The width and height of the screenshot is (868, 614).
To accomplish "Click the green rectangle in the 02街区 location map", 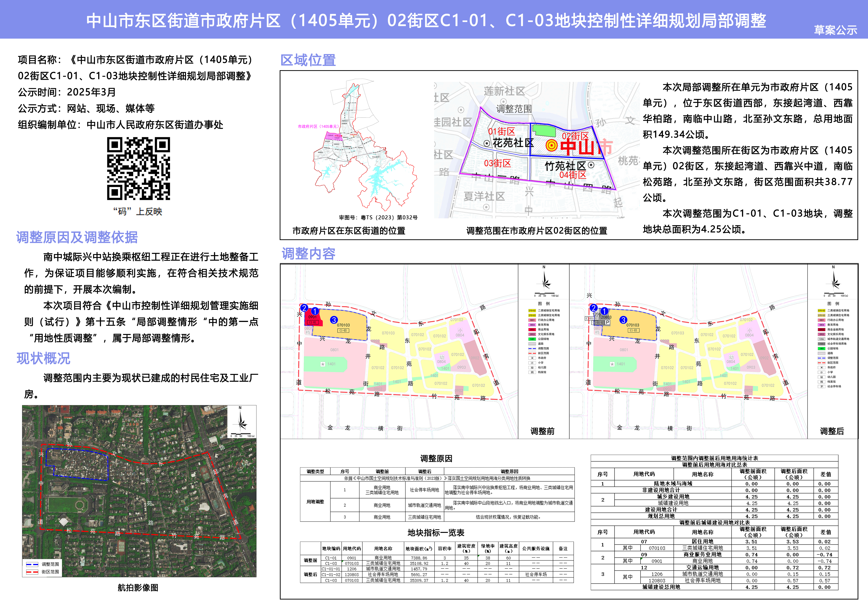I will pos(544,131).
